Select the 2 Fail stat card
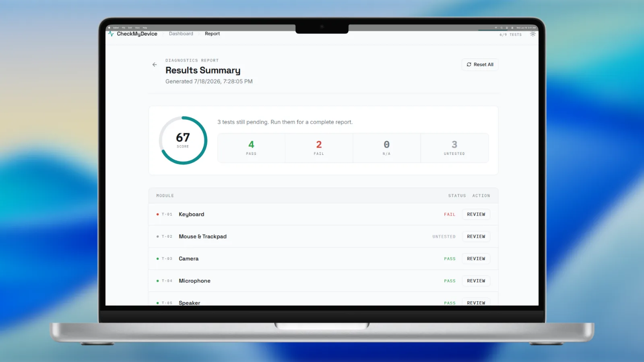Viewport: 644px width, 362px height. (x=319, y=148)
